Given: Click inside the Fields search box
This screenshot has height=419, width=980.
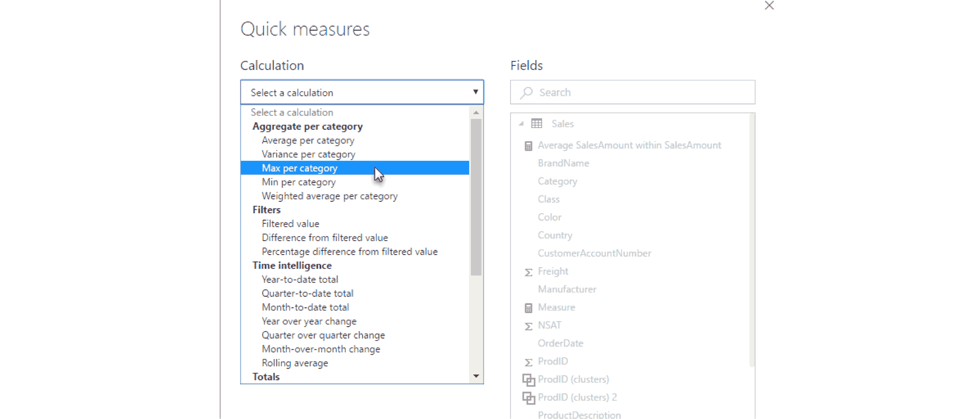Looking at the screenshot, I should pyautogui.click(x=585, y=92).
